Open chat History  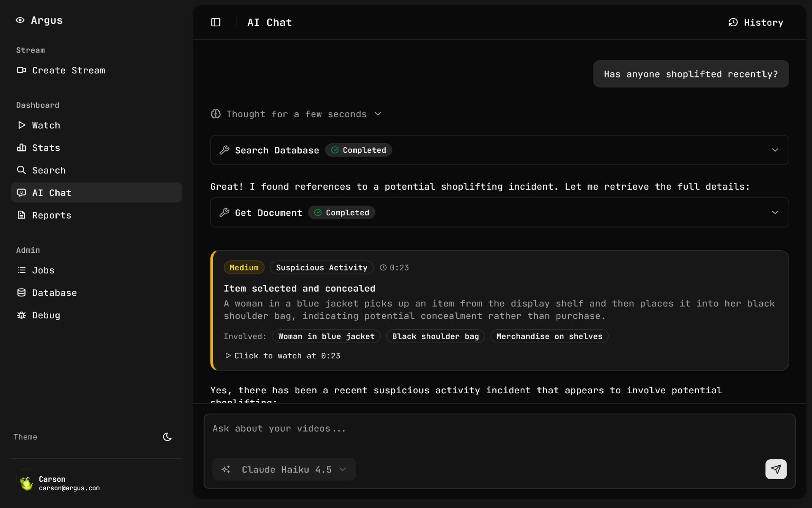[756, 22]
